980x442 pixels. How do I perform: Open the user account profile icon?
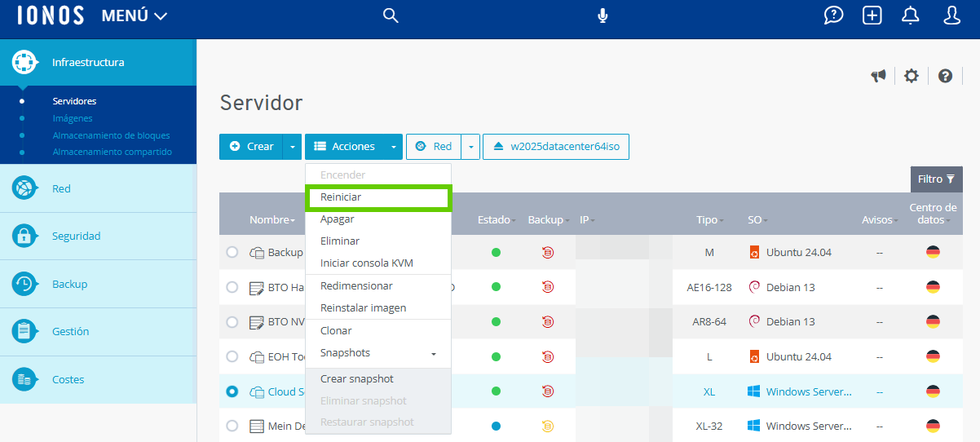(x=951, y=15)
